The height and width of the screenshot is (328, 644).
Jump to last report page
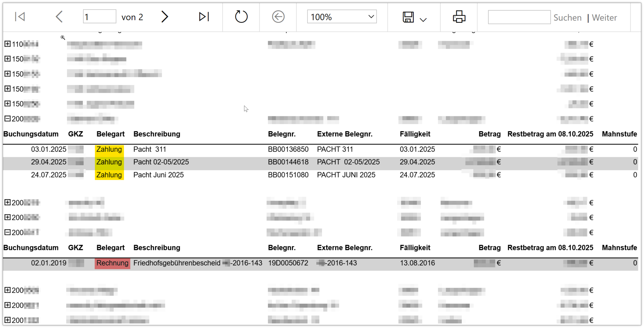pos(204,17)
